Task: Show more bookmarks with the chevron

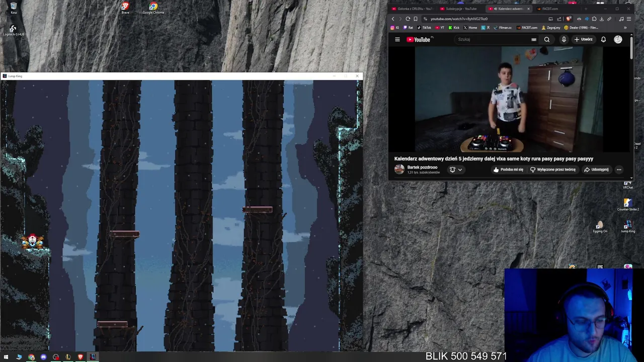Action: coord(625,28)
